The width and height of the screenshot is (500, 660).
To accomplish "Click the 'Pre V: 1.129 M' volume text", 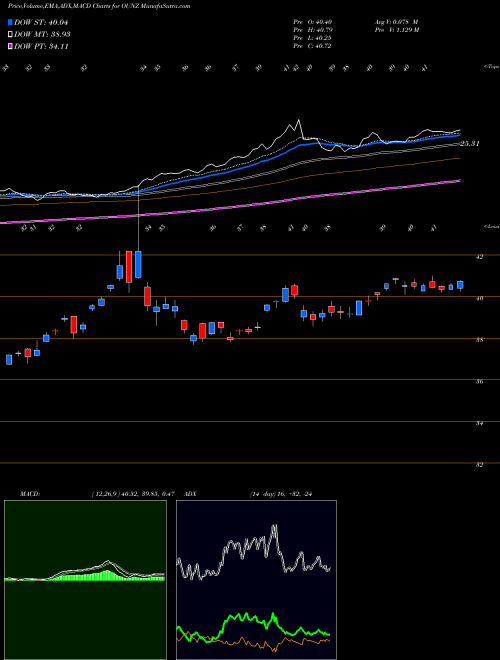I will coord(398,30).
